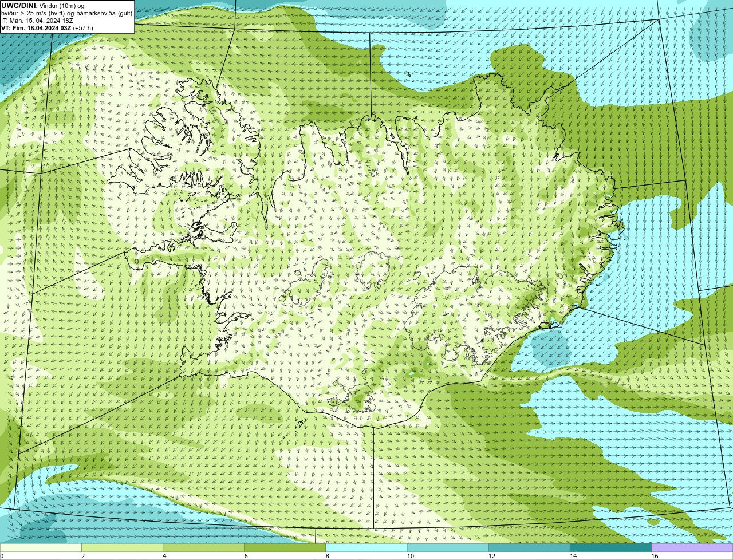Click the "8" legend scale label
Viewport: 733px width, 560px height.
coord(328,556)
